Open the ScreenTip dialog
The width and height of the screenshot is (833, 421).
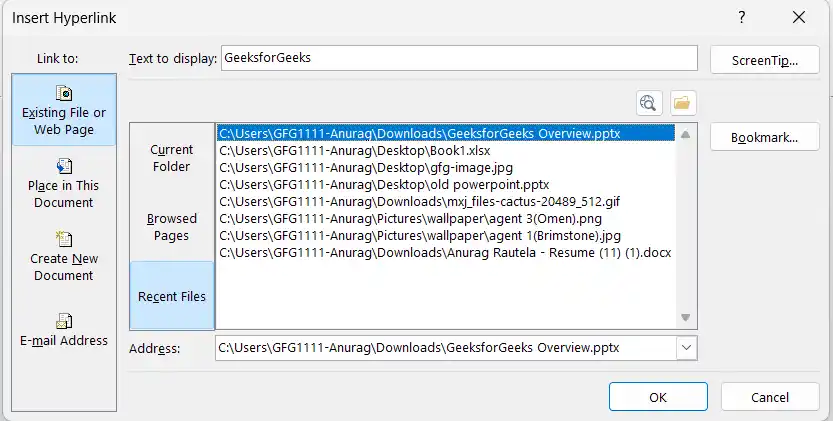(764, 60)
